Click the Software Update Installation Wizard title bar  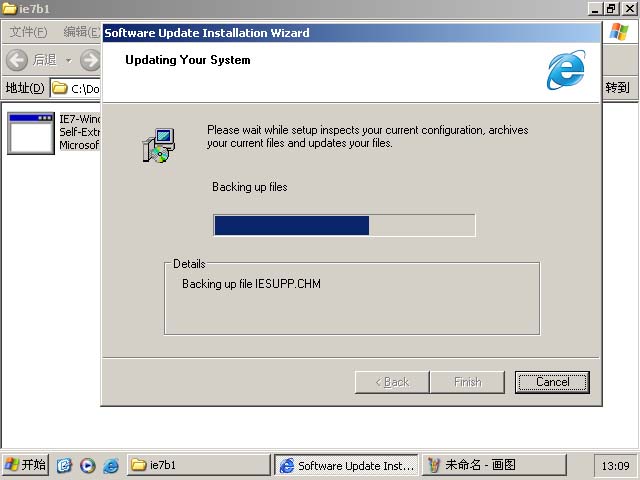tap(351, 33)
